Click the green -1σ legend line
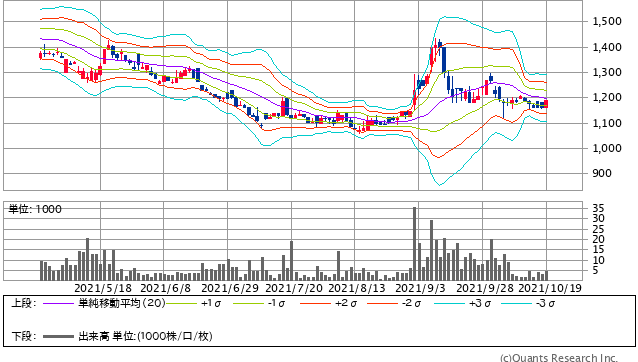The image size is (638, 362). [x=248, y=303]
